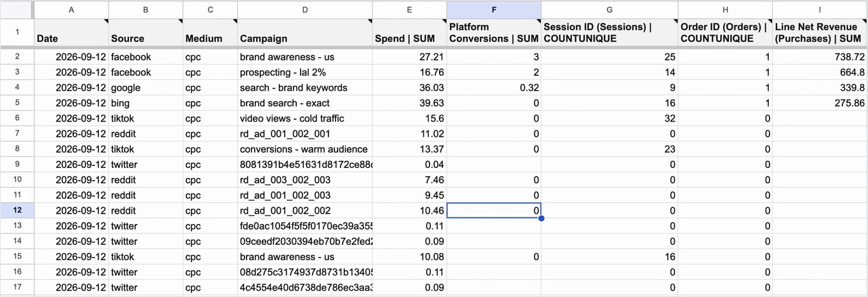Click the select-all corner box
This screenshot has width=868, height=297.
(x=17, y=10)
